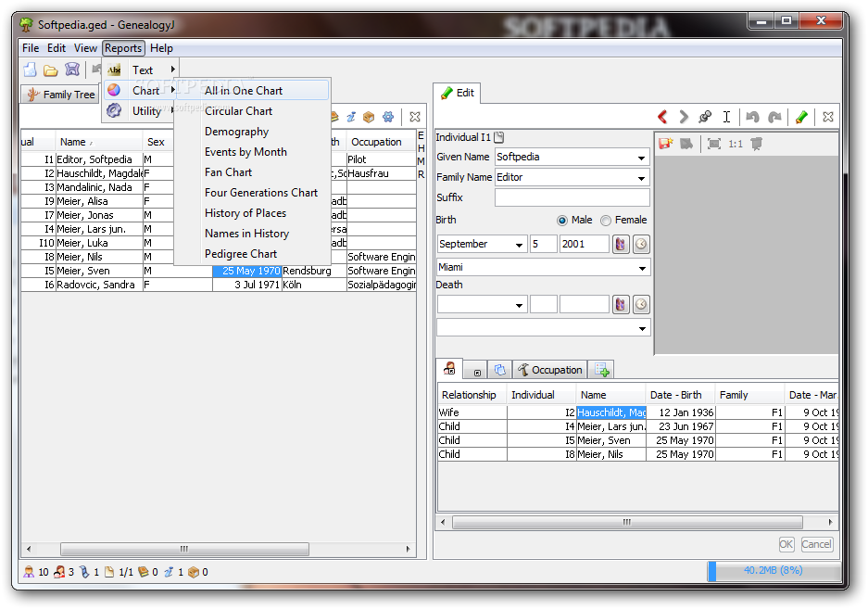Screen dimensions: 868x609
Task: Click the Cancel button
Action: tap(816, 544)
